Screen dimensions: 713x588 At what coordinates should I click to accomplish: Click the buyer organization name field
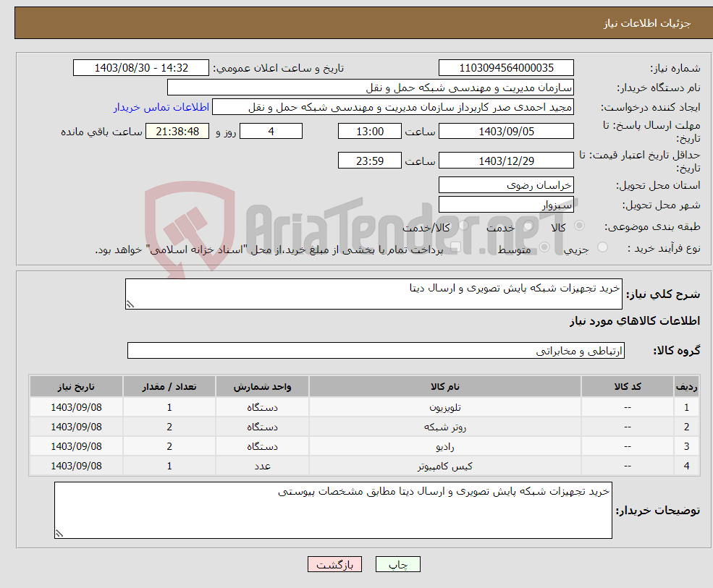[370, 88]
